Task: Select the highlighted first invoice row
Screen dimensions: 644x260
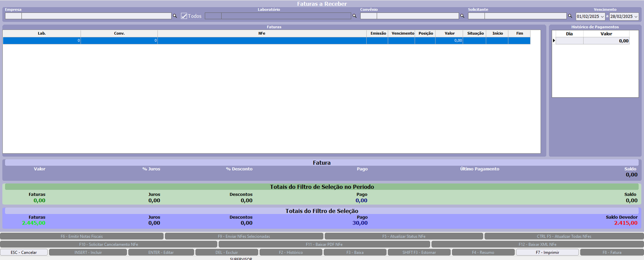Action: (262, 41)
